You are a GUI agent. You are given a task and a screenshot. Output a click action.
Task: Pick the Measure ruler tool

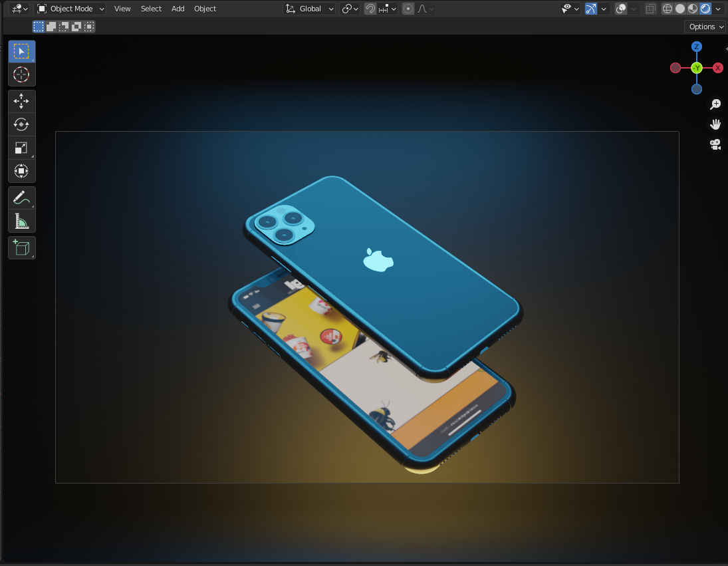click(x=21, y=221)
